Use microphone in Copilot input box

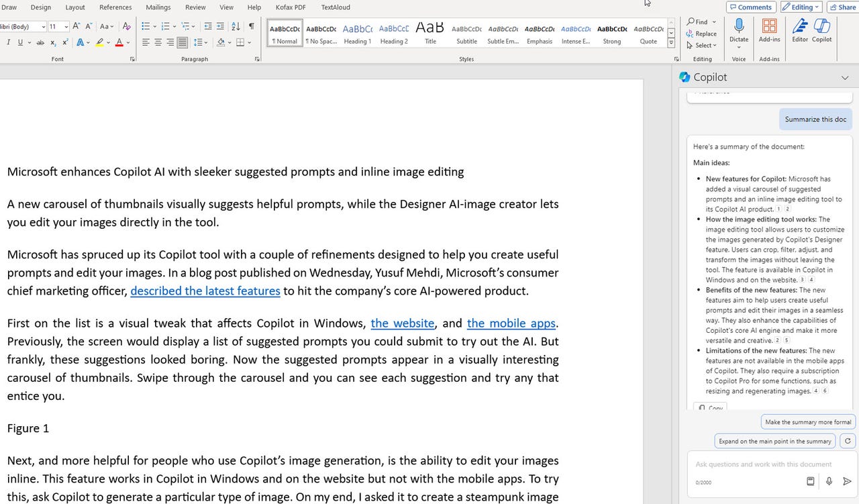point(829,481)
